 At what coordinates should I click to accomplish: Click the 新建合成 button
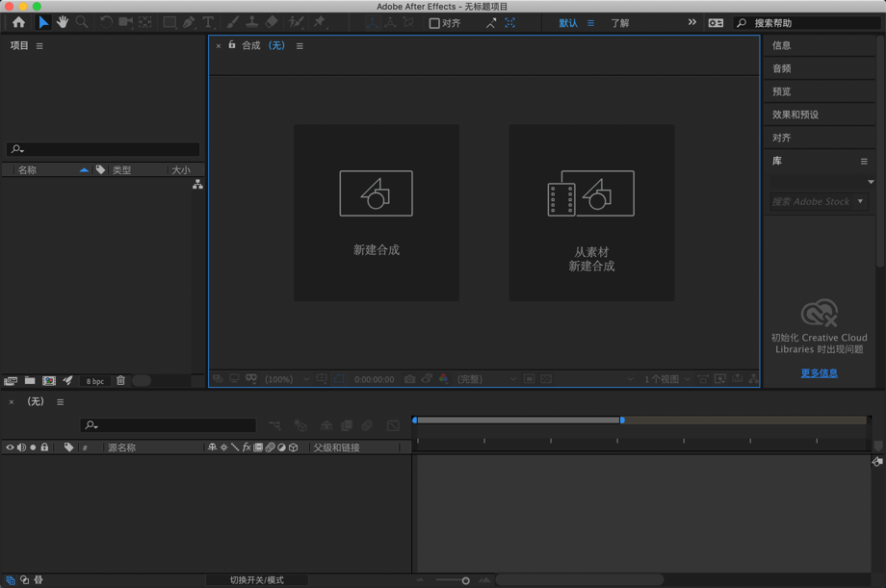pyautogui.click(x=377, y=213)
